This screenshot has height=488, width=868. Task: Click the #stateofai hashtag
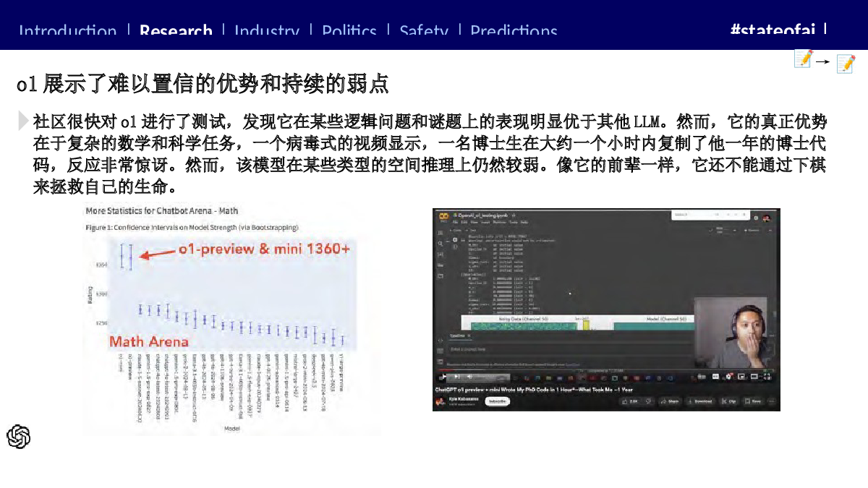coord(773,30)
